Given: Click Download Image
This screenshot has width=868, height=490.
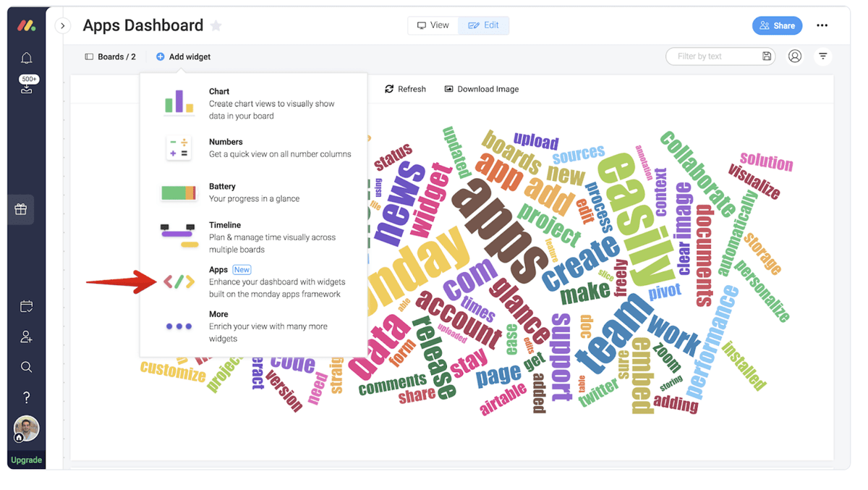Looking at the screenshot, I should coord(482,89).
